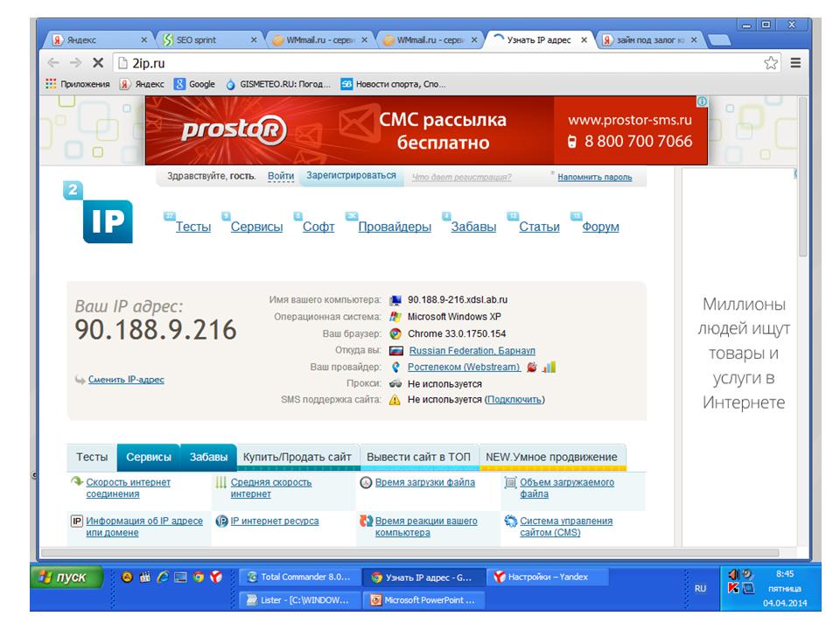Click the Зарегистрироваться button
Screen dimensions: 840x630
(351, 176)
